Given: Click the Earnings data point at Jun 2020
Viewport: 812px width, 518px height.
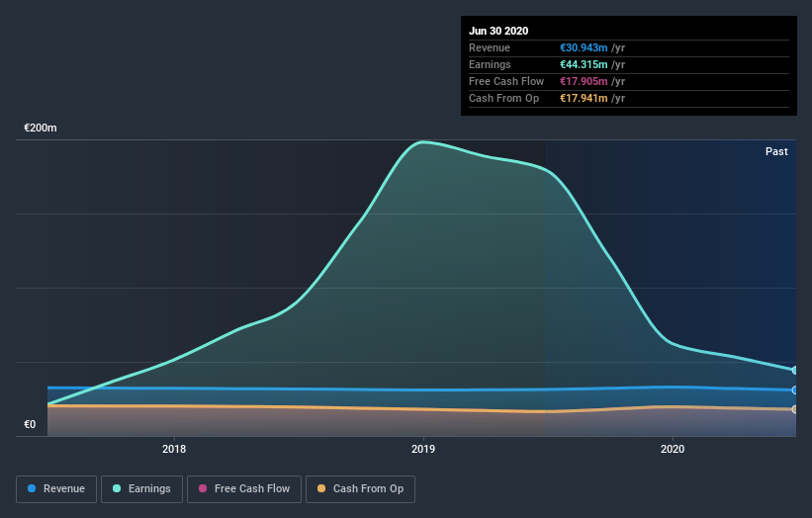Looking at the screenshot, I should 795,371.
